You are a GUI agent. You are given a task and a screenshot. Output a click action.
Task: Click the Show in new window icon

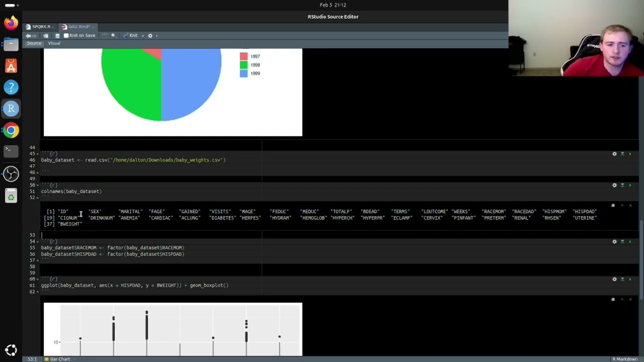pos(46,36)
